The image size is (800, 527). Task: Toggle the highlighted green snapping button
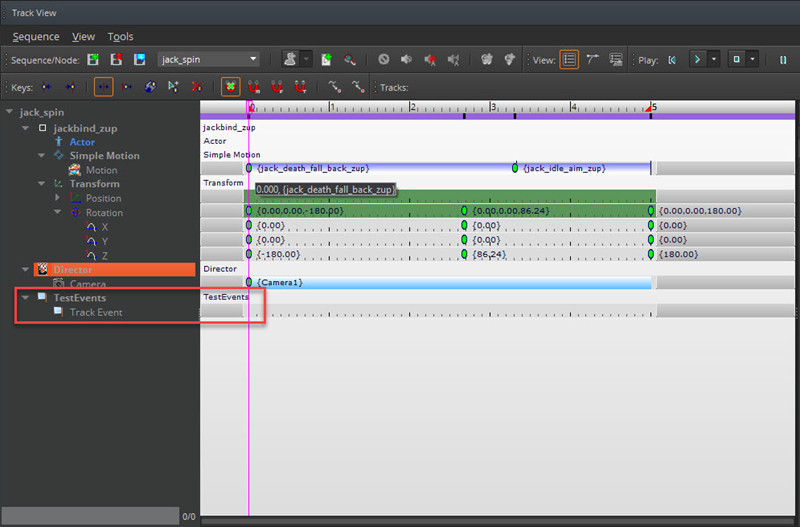pos(230,87)
